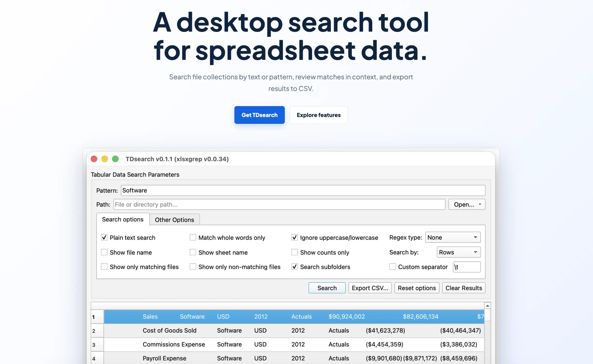Click the Sales cell in row 1
593x364 pixels.
point(150,317)
